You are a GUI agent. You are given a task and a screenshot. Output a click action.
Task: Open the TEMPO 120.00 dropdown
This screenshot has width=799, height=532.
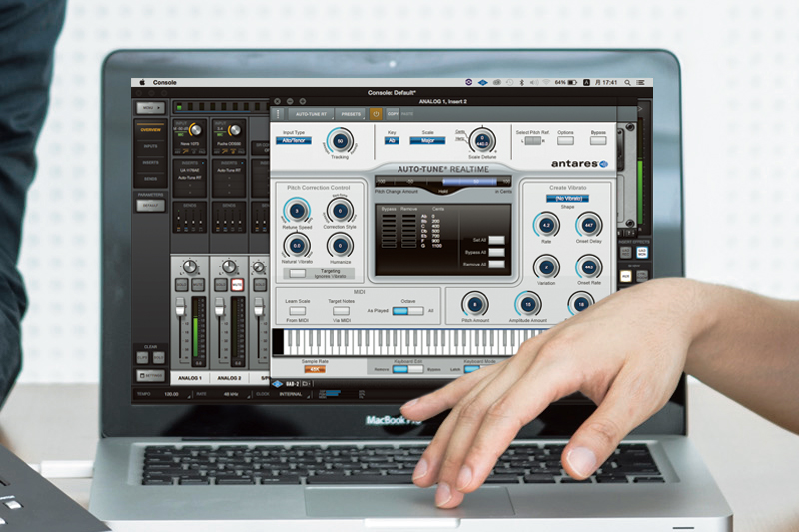click(172, 394)
